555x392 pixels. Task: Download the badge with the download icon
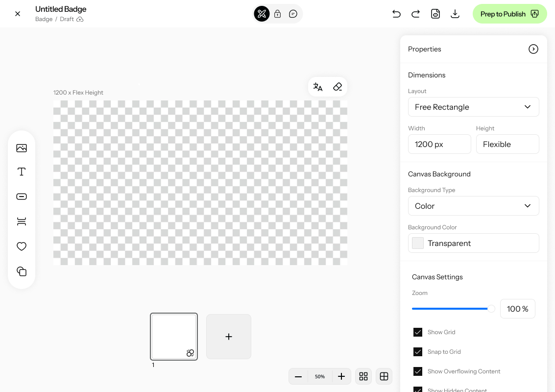(x=455, y=14)
